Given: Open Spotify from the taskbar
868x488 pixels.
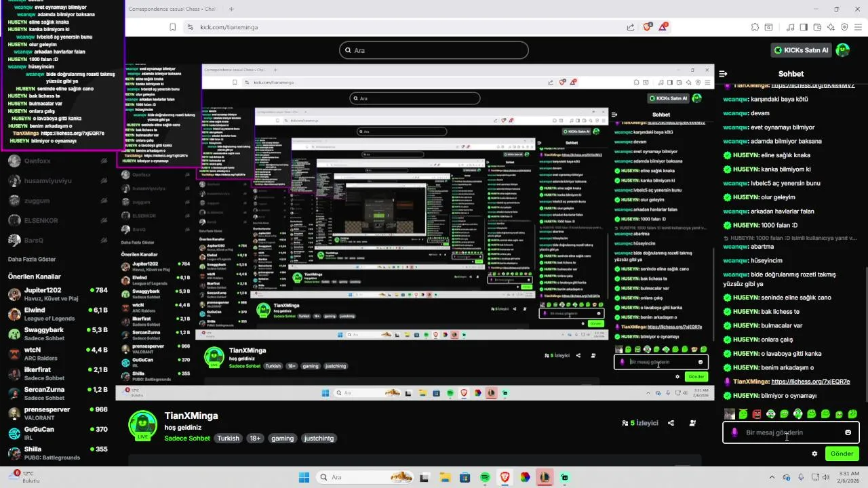Looking at the screenshot, I should pos(486,477).
